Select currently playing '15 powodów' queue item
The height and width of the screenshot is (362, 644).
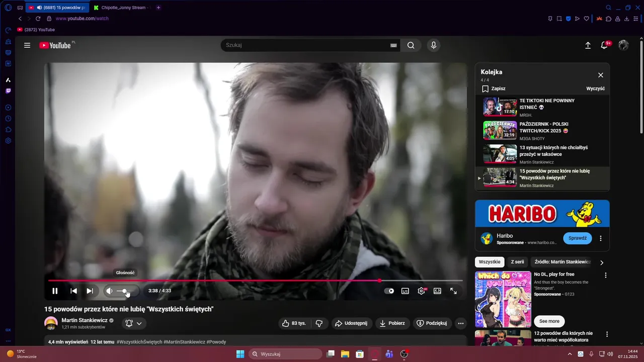pyautogui.click(x=542, y=178)
